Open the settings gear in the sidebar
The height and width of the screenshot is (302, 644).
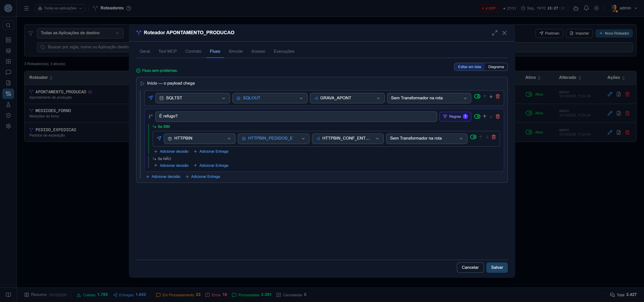pyautogui.click(x=8, y=126)
